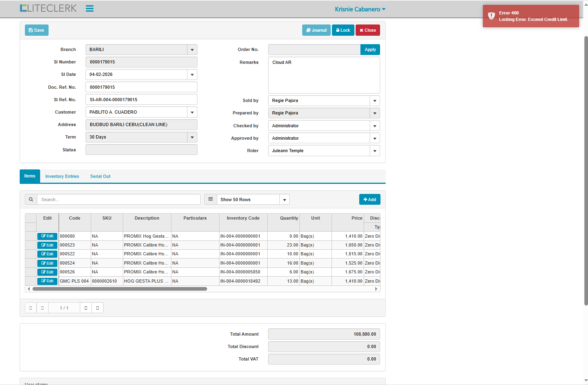Click the table columns grid icon

pyautogui.click(x=211, y=200)
